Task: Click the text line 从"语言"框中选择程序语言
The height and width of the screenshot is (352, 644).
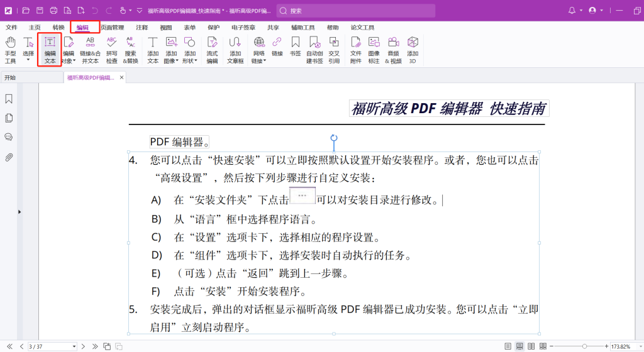Action: (x=246, y=219)
